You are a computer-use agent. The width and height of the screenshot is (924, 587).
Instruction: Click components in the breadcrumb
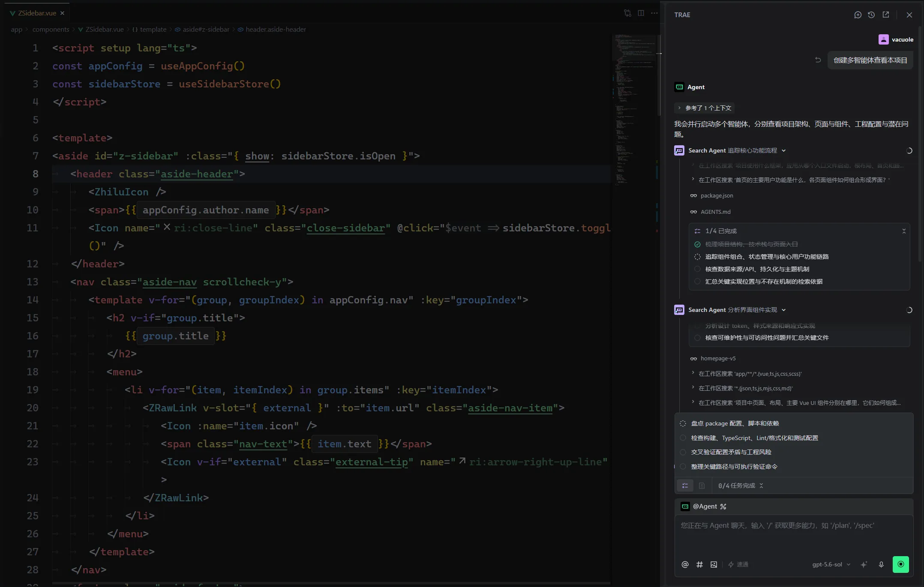click(51, 29)
